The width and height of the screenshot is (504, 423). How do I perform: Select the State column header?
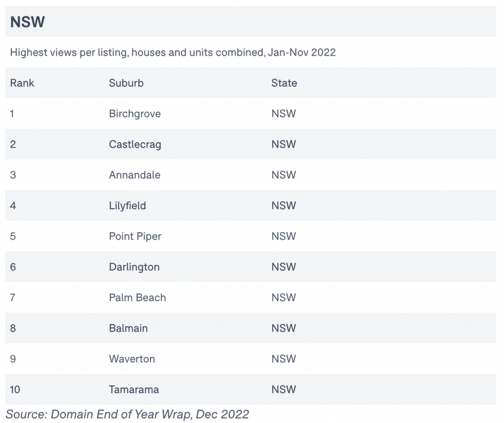pos(284,83)
